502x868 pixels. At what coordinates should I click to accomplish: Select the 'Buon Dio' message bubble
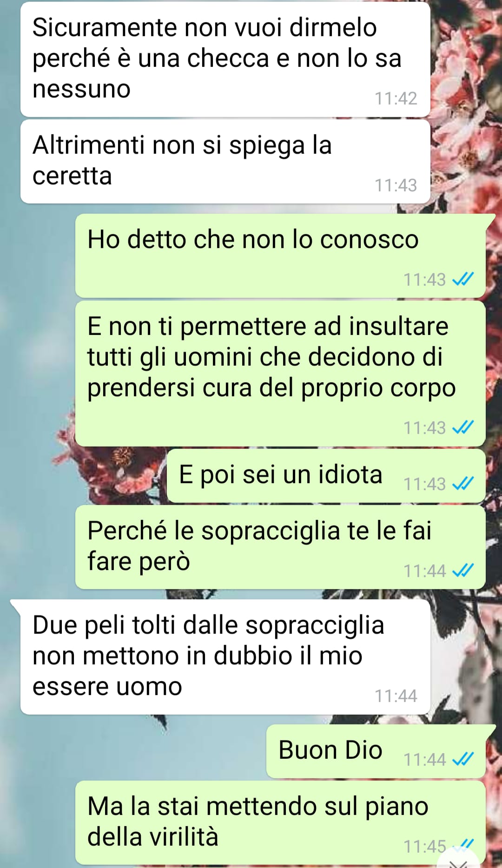click(x=376, y=751)
